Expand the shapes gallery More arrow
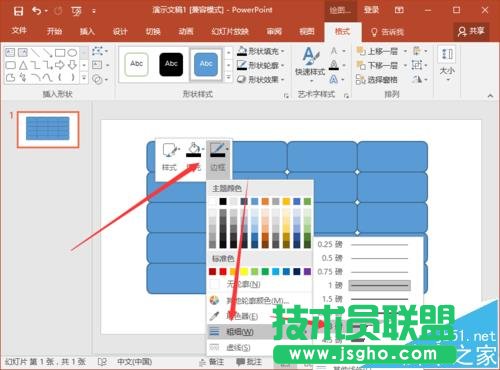Screen dimensions: 500x370 click(84, 78)
